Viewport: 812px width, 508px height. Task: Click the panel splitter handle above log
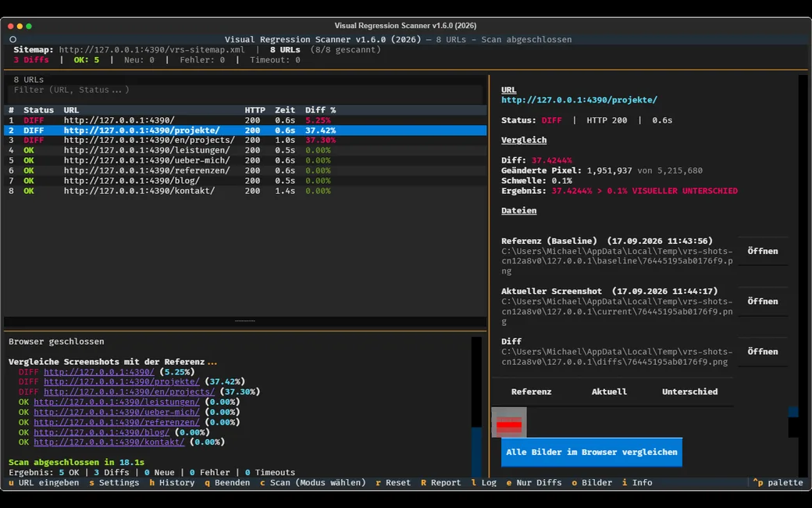[245, 321]
